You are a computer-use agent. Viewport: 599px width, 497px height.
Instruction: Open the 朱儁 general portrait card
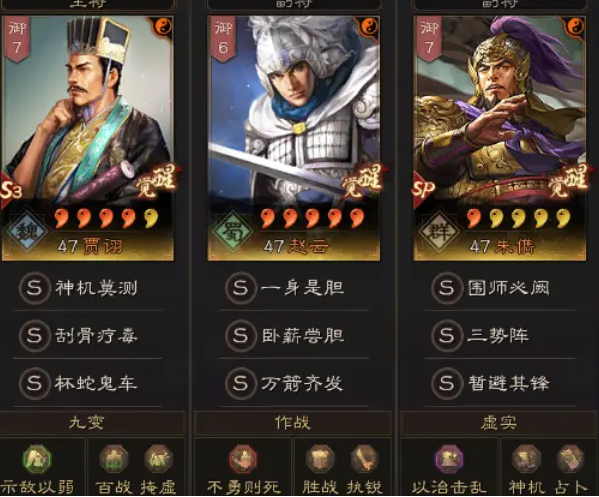point(500,138)
